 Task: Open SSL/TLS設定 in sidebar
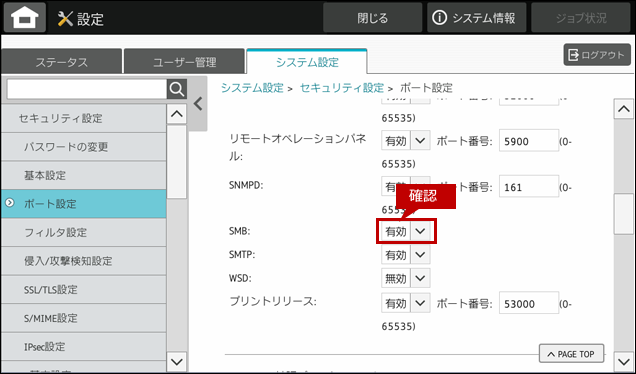[x=84, y=290]
